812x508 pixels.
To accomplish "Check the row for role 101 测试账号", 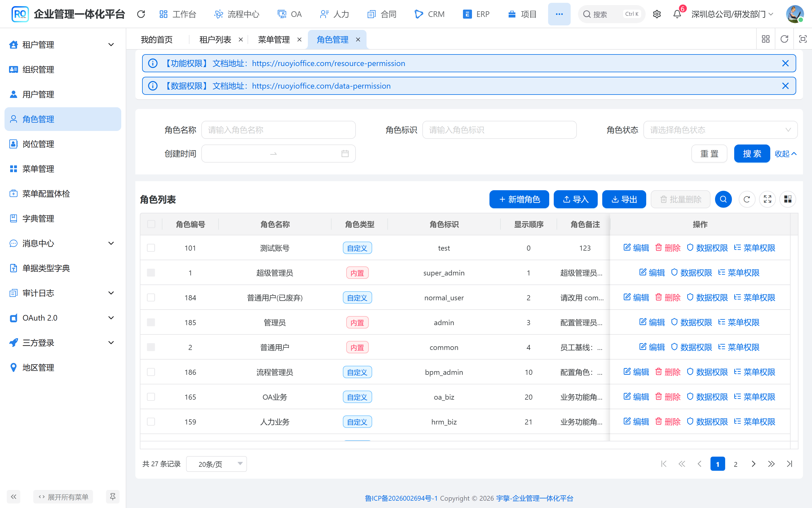I will point(151,248).
